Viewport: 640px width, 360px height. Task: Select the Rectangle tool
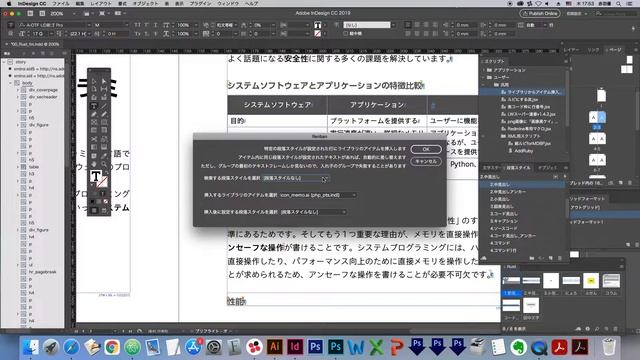(104, 122)
